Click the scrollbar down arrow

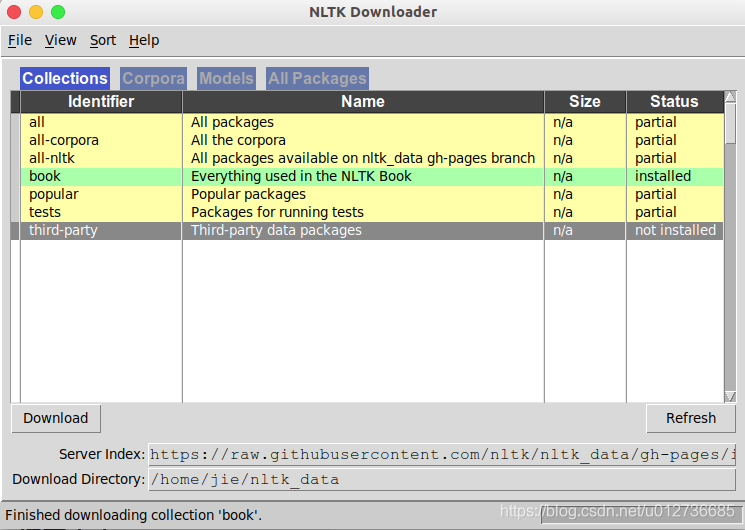tap(730, 396)
